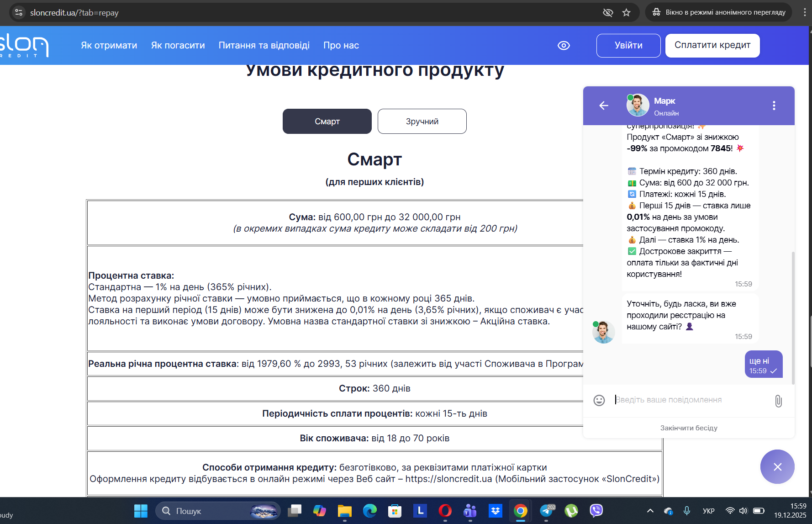This screenshot has height=524, width=812.
Task: Click "Закінчити бесіду" to end chat
Action: tap(689, 428)
